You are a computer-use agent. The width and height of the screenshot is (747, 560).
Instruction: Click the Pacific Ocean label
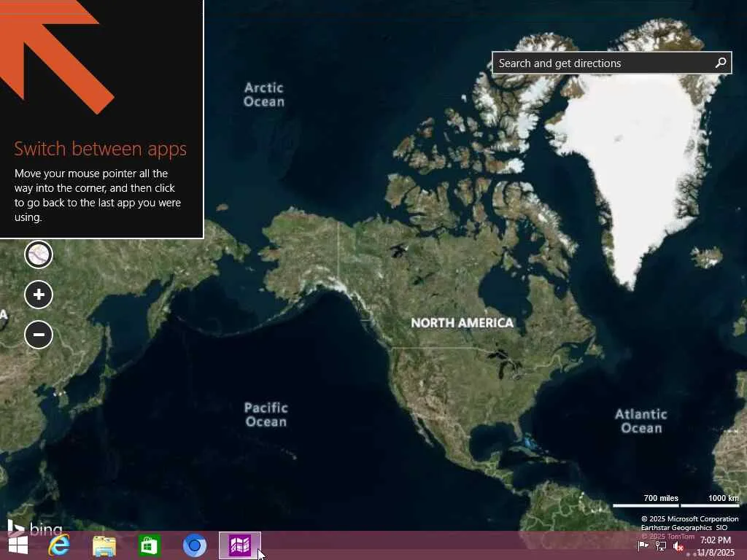point(266,415)
